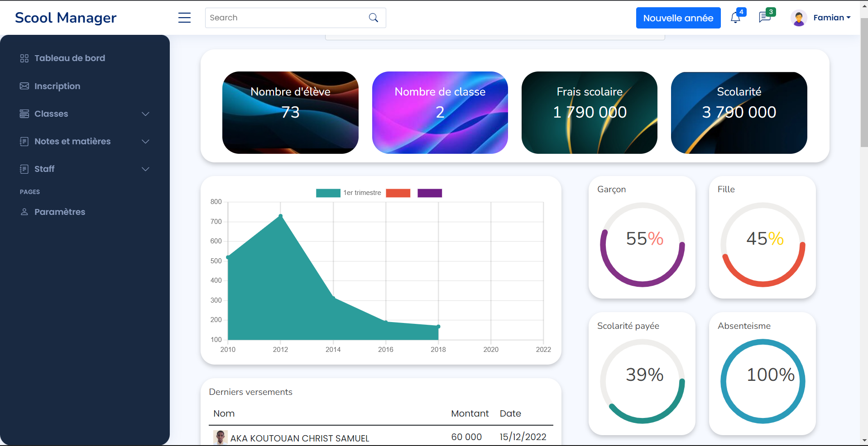Click AKA KOUTOUAN CHRIST SAMUEL name
The image size is (868, 446).
[300, 438]
